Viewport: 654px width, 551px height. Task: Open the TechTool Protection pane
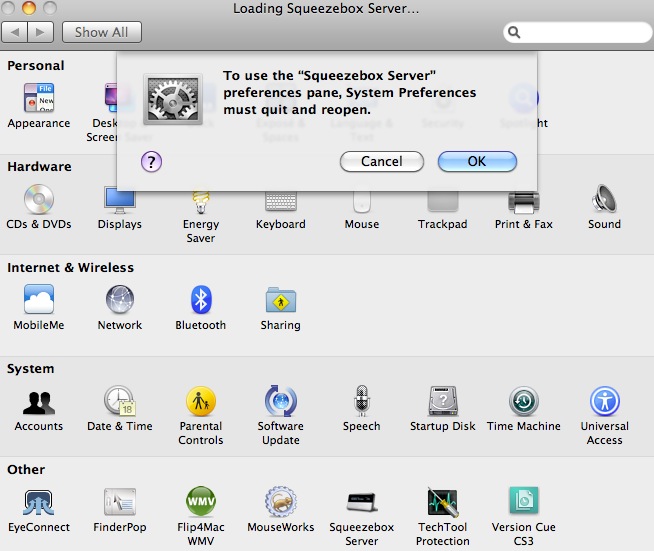(x=442, y=503)
